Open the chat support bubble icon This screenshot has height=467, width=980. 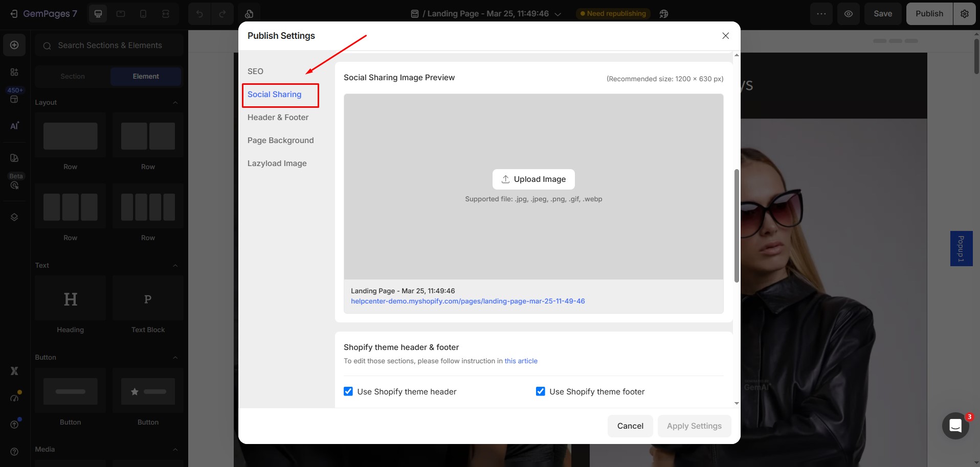point(955,426)
